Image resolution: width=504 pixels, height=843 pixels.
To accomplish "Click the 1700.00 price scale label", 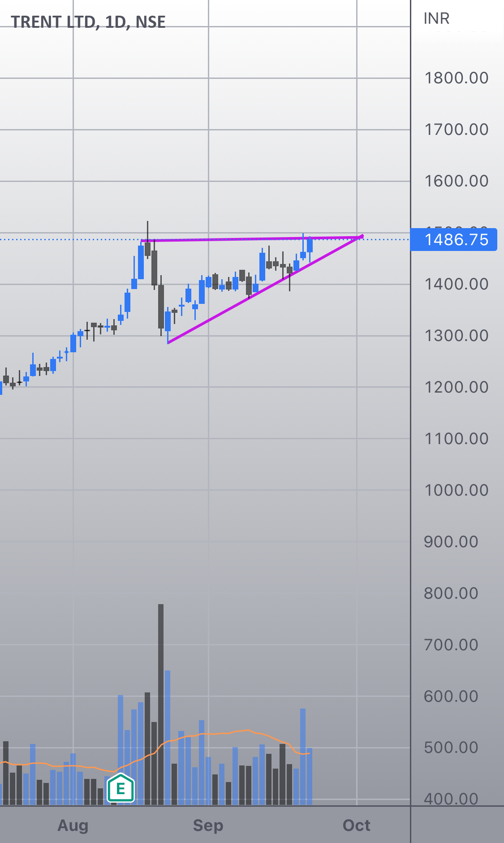I will [x=457, y=130].
